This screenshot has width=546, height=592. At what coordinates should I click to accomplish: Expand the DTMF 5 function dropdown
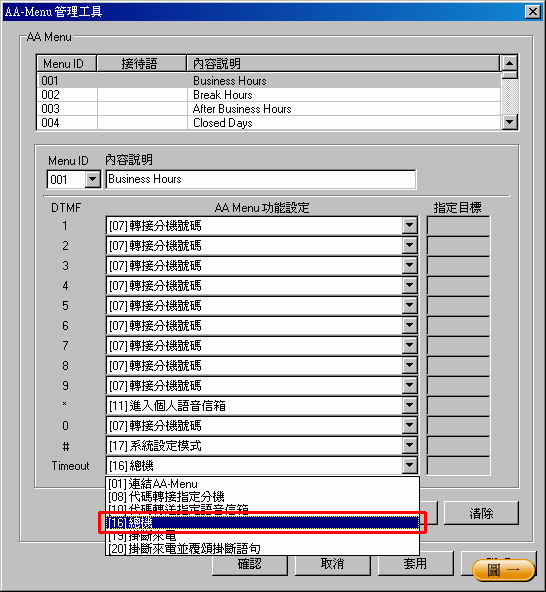(409, 306)
